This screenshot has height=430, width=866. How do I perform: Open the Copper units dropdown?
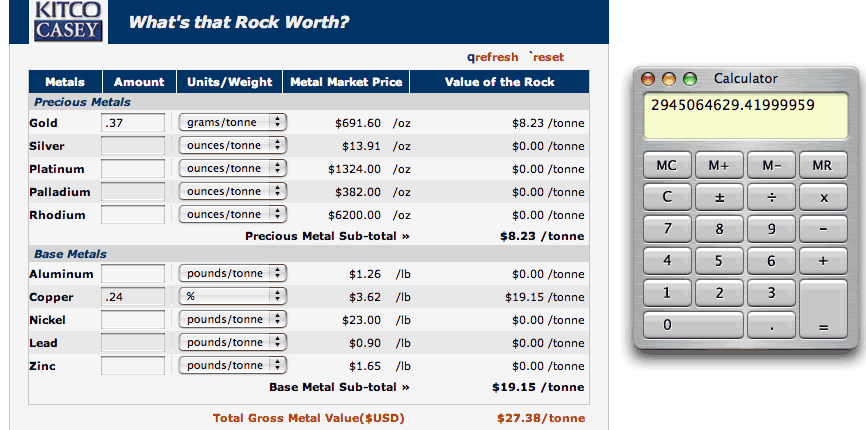[x=233, y=296]
